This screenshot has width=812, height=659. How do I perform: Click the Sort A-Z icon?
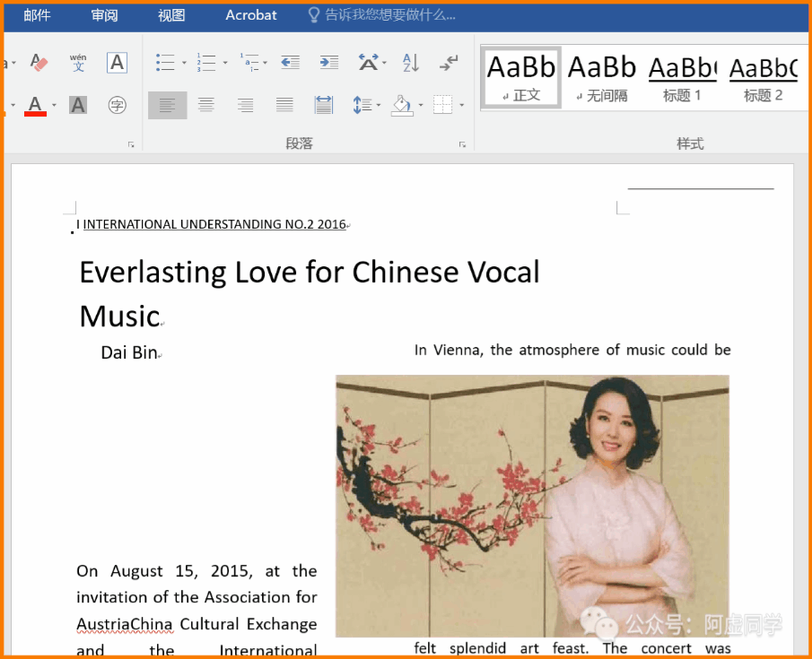click(x=411, y=63)
